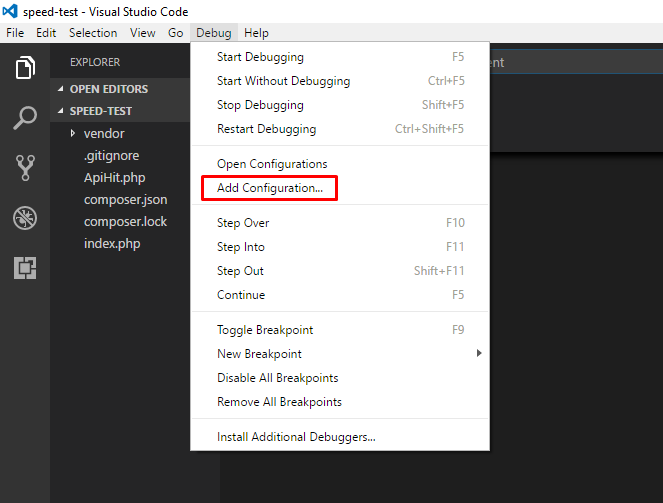The image size is (663, 503).
Task: Open the Help menu
Action: [256, 33]
